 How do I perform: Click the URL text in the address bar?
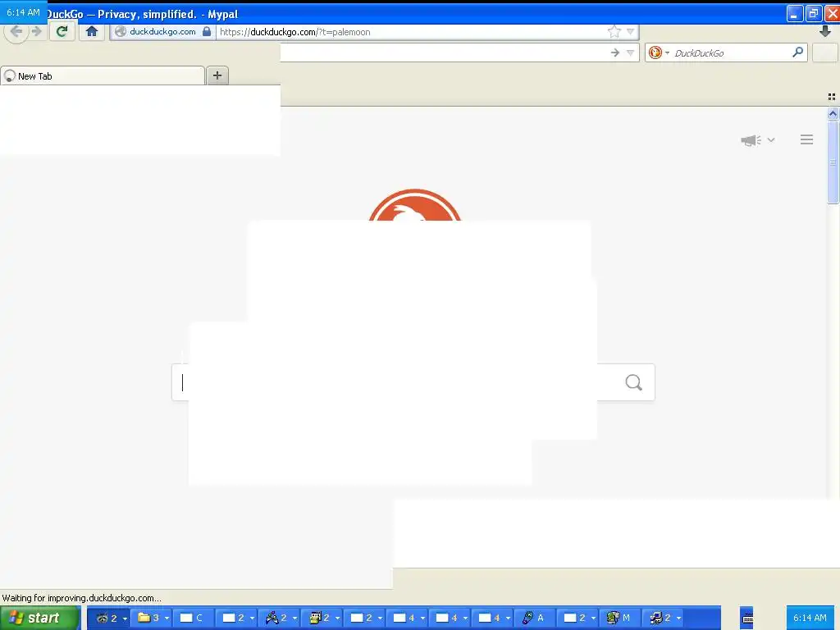pyautogui.click(x=294, y=32)
